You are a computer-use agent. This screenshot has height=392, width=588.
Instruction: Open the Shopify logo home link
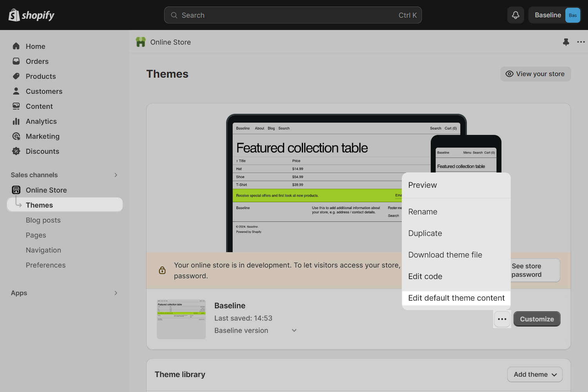pos(31,15)
